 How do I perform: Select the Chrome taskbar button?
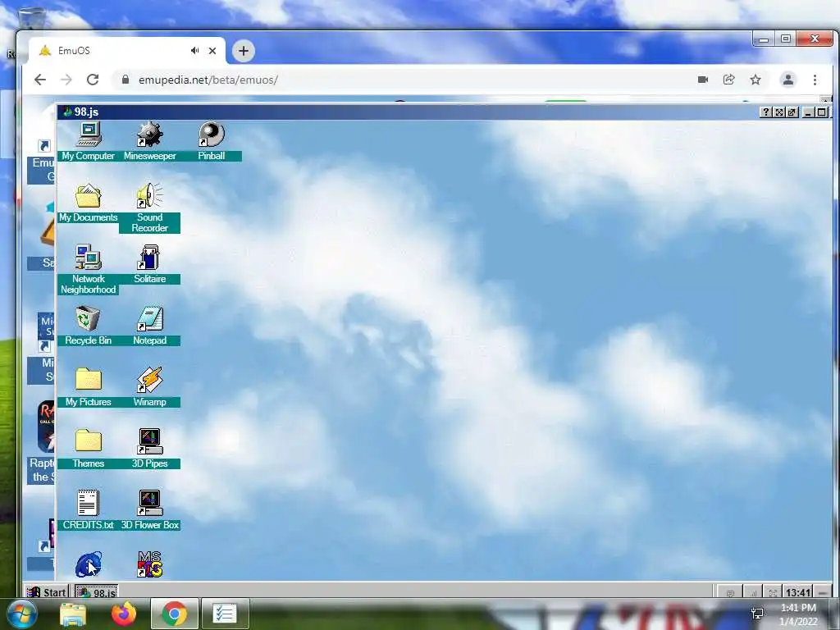click(x=174, y=614)
